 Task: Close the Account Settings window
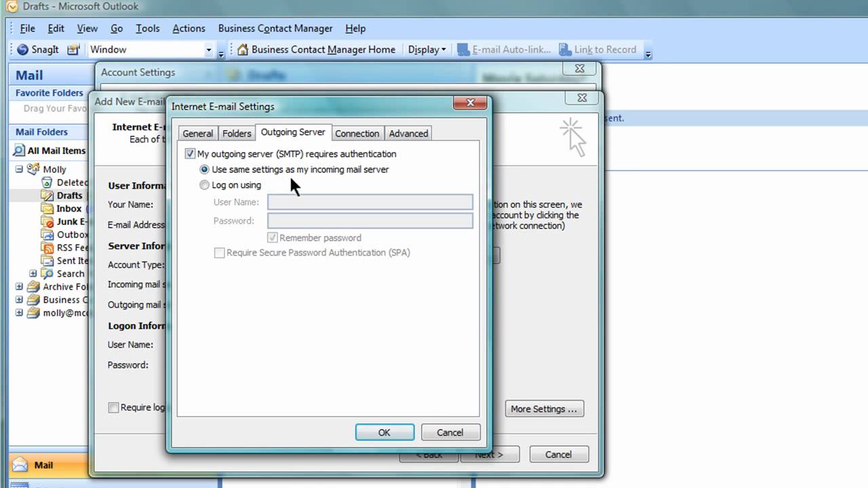click(580, 68)
